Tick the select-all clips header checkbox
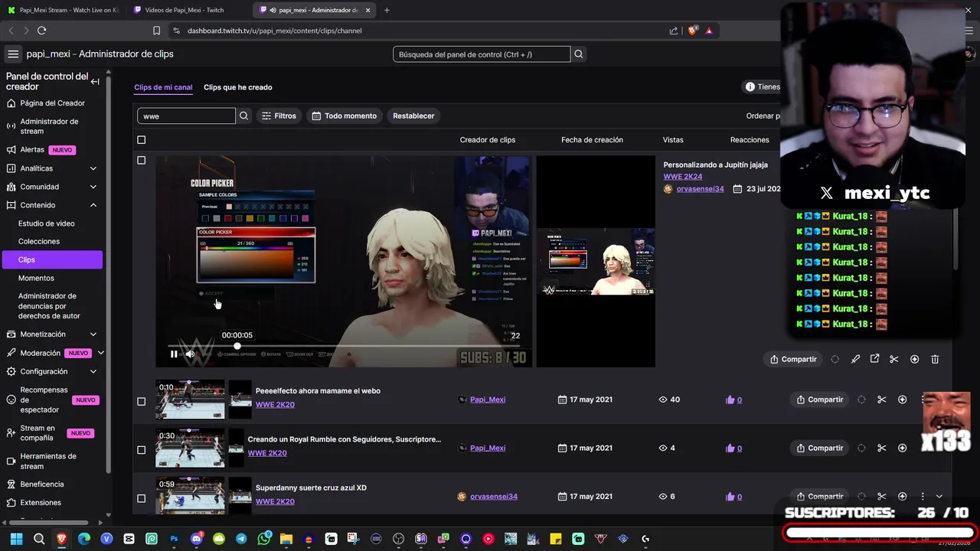 [x=141, y=140]
